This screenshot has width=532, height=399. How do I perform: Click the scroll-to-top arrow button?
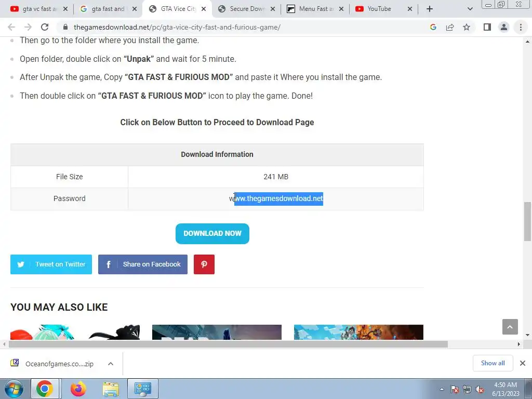point(510,327)
